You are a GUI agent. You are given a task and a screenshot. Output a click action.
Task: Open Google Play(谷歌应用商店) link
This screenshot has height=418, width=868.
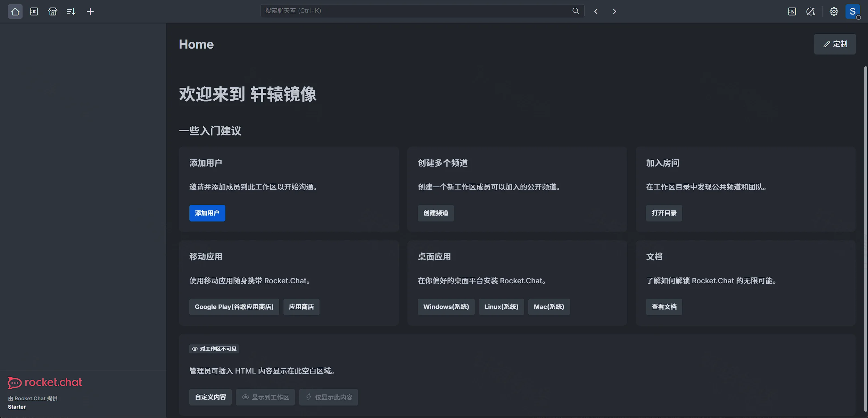point(234,307)
